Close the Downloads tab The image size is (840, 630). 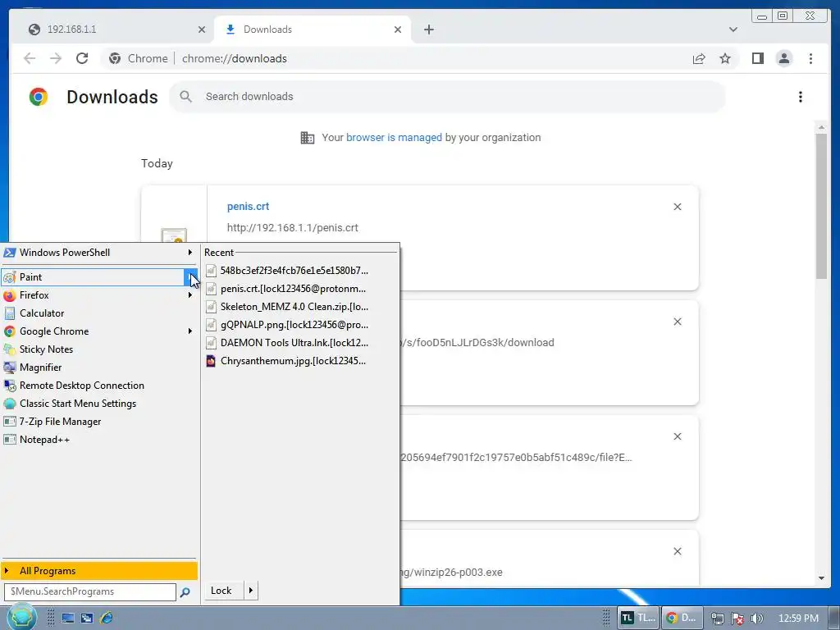pyautogui.click(x=398, y=30)
